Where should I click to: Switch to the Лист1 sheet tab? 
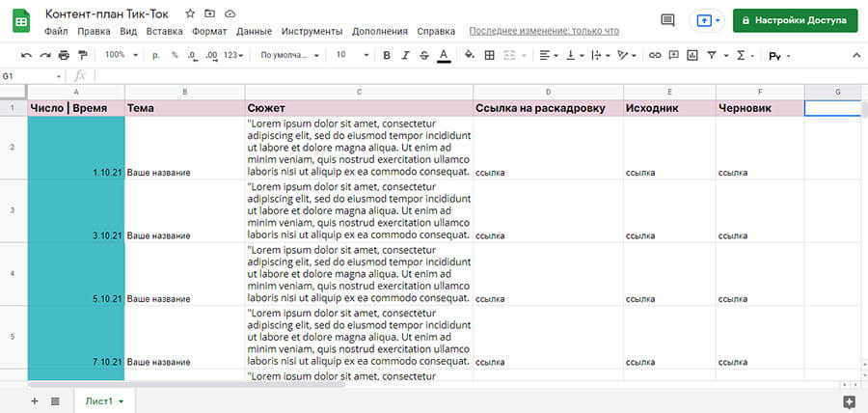coord(103,400)
